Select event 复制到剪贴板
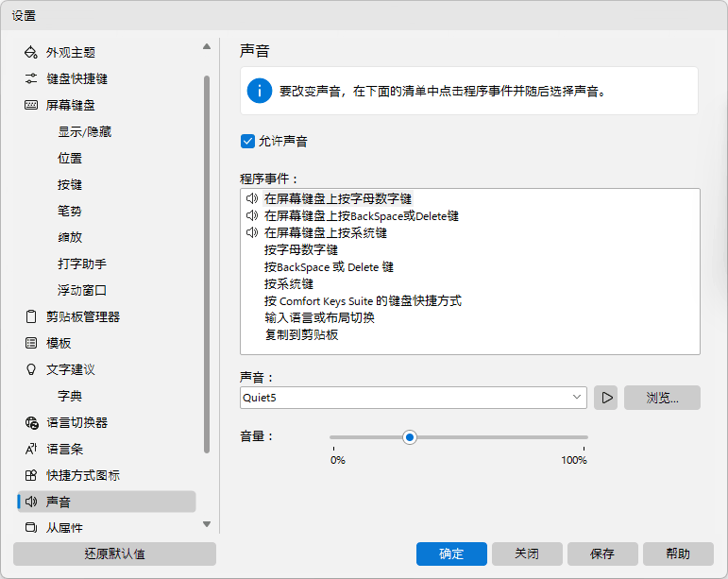 pos(301,334)
